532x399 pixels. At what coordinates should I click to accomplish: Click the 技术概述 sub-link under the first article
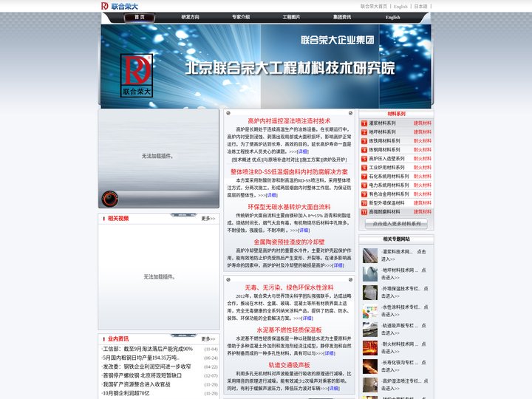click(242, 160)
